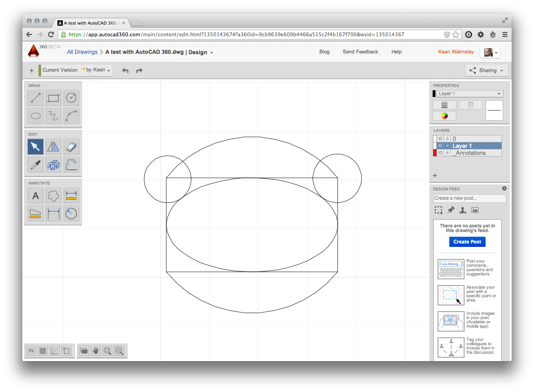Expand the Sharing dropdown
Image resolution: width=534 pixels, height=392 pixels.
(487, 71)
